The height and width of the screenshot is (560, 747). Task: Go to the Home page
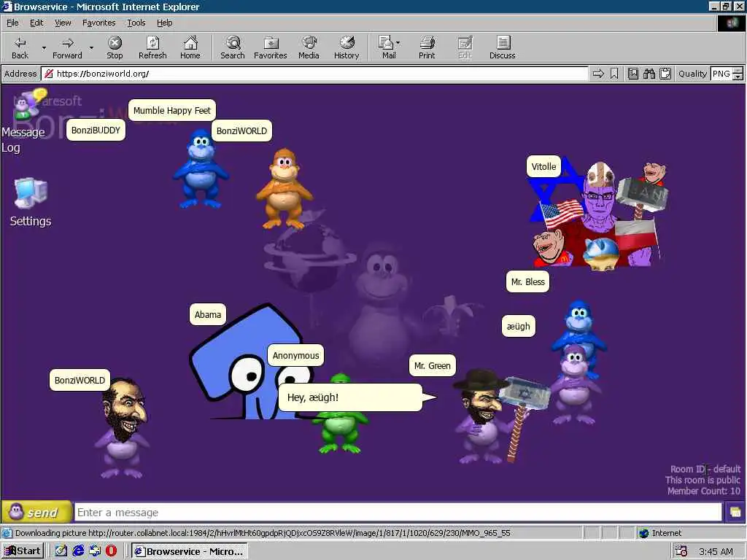(x=190, y=47)
